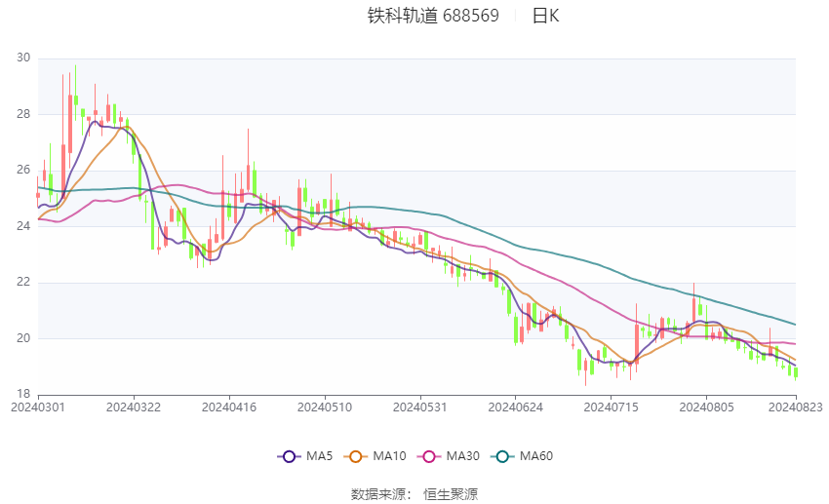The height and width of the screenshot is (504, 829).
Task: Click the x-axis date 20240301
Action: click(x=38, y=407)
